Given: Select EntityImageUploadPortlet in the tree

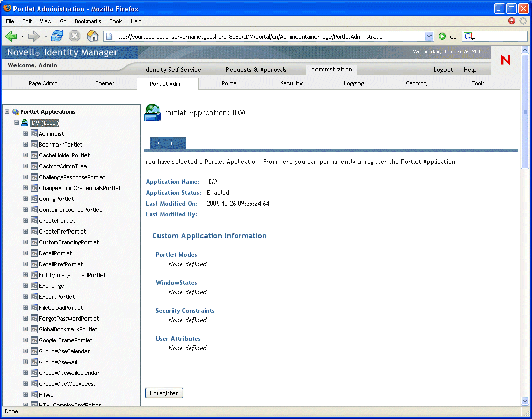Looking at the screenshot, I should pyautogui.click(x=73, y=275).
